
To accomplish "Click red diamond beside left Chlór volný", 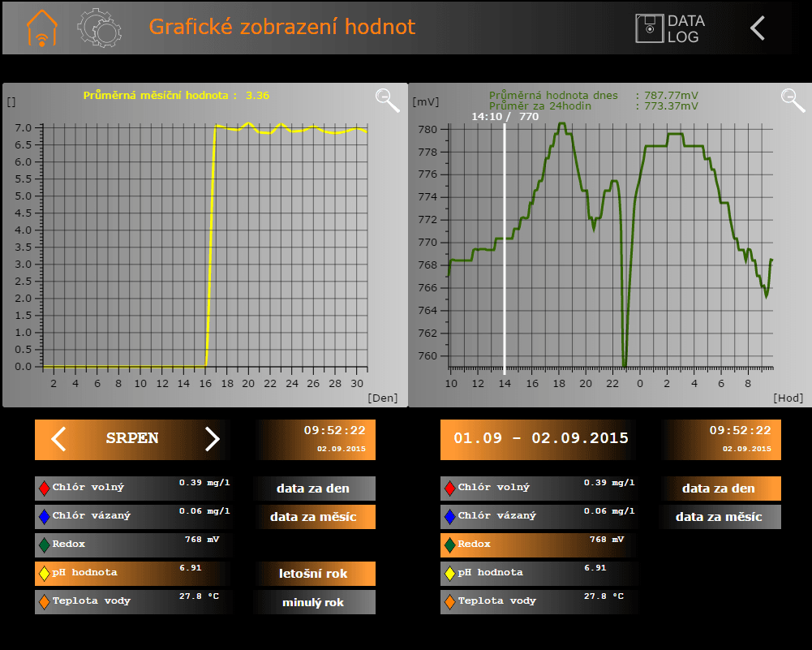I will [x=45, y=488].
